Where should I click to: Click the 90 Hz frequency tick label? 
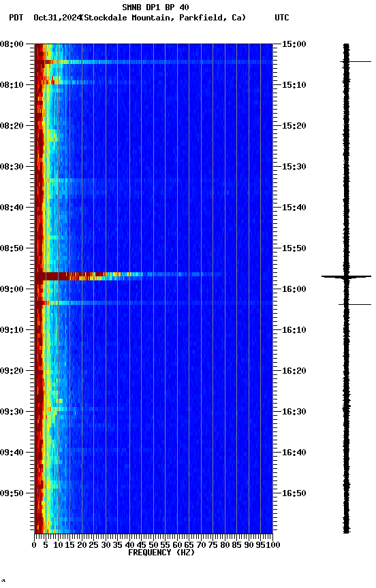coord(249,546)
